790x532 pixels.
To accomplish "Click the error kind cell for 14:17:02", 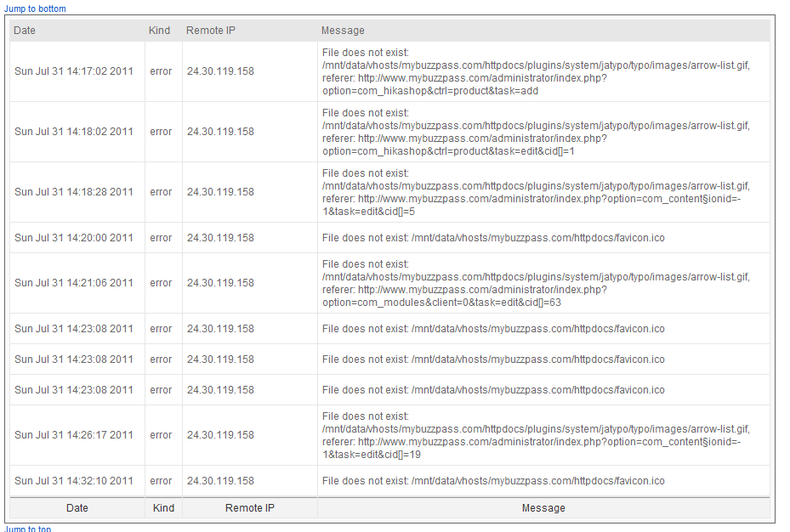I will pyautogui.click(x=161, y=71).
